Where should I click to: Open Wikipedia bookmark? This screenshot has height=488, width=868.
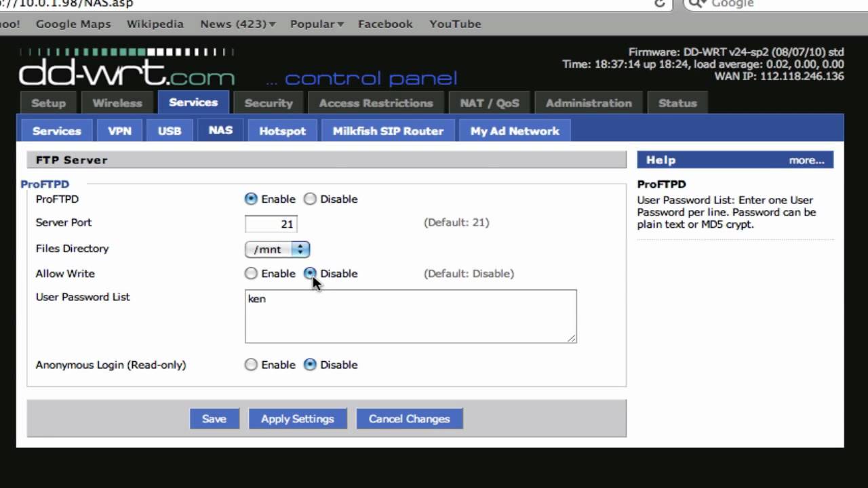[x=155, y=24]
